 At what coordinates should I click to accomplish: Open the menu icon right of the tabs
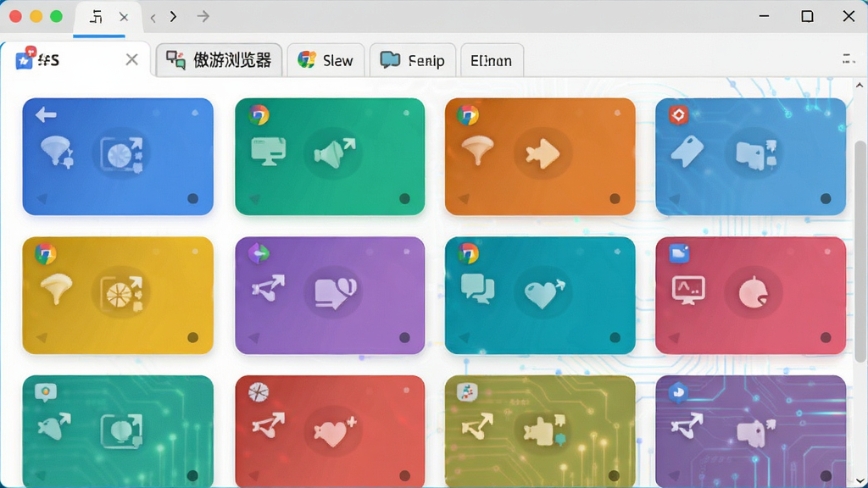(x=849, y=58)
